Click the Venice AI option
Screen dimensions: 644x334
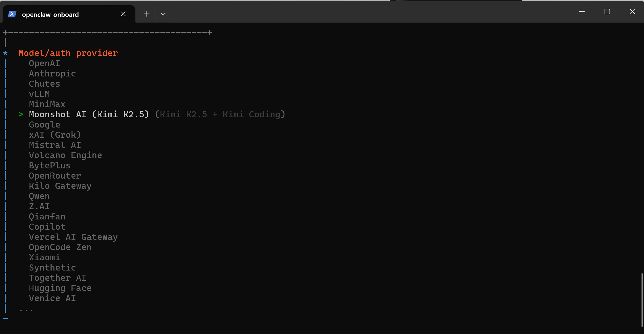coord(52,298)
